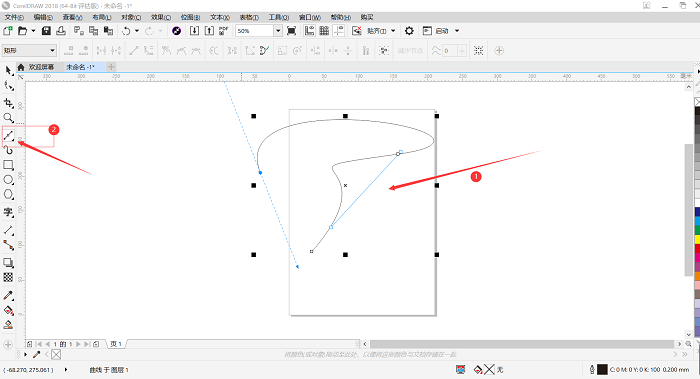Viewport: 700px width, 379px height.
Task: Click the Copy icon in standard toolbar
Action: pyautogui.click(x=93, y=31)
